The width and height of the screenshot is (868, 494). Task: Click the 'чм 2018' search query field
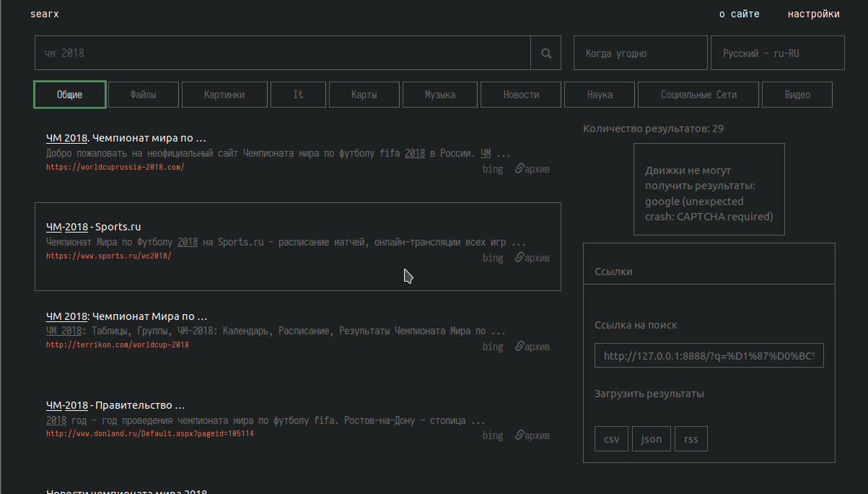(282, 53)
